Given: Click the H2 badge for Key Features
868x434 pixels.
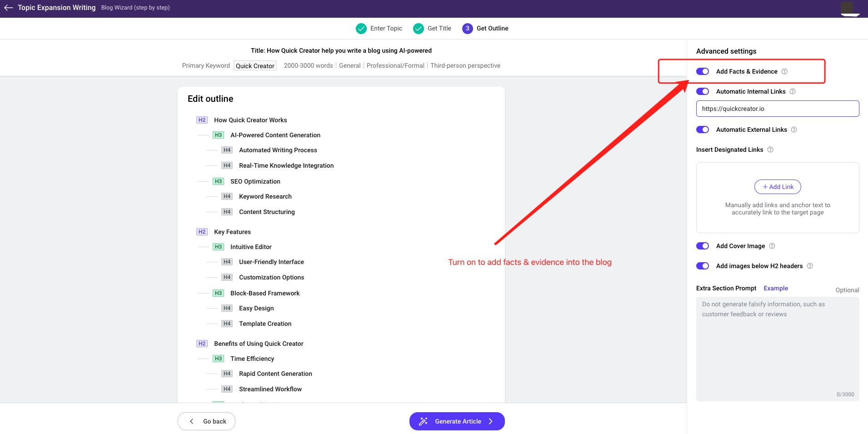Looking at the screenshot, I should [x=202, y=232].
